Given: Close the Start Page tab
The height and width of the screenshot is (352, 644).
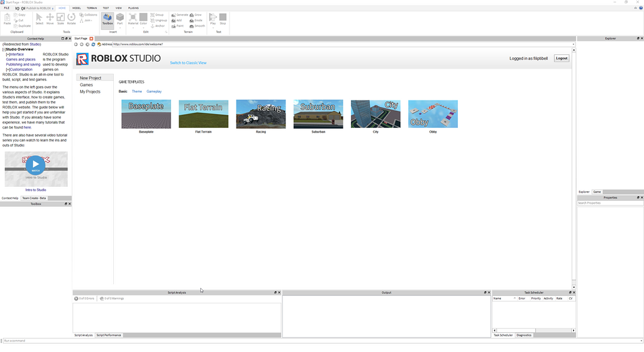Looking at the screenshot, I should [x=91, y=38].
